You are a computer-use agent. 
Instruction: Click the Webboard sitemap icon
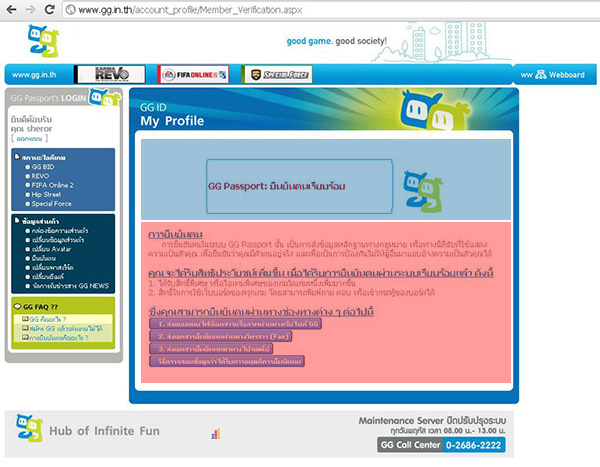[x=539, y=75]
